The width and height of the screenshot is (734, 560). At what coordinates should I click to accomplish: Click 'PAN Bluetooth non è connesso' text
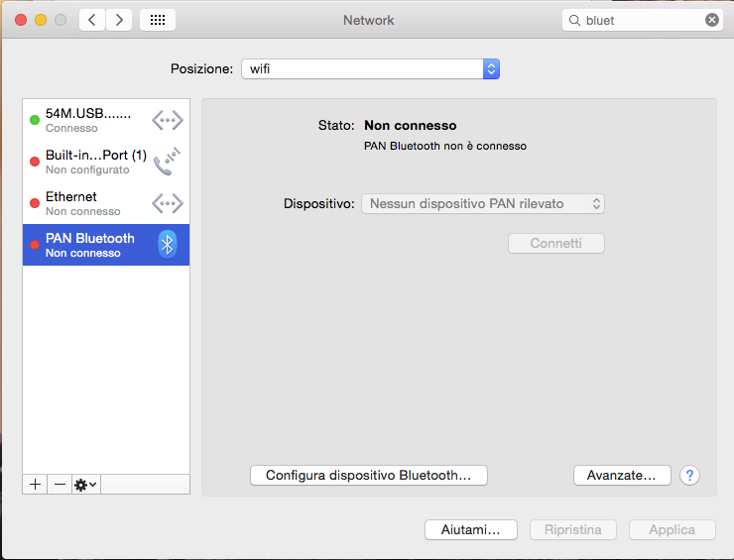(445, 146)
